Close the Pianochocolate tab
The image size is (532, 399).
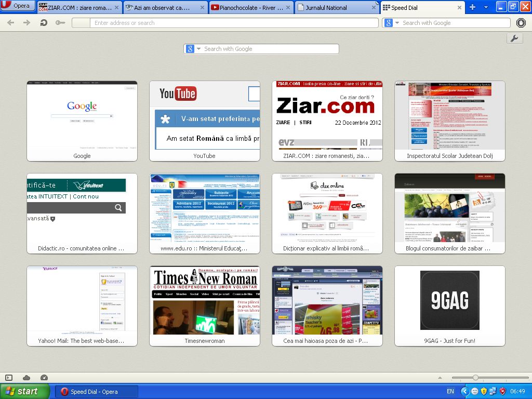[288, 7]
